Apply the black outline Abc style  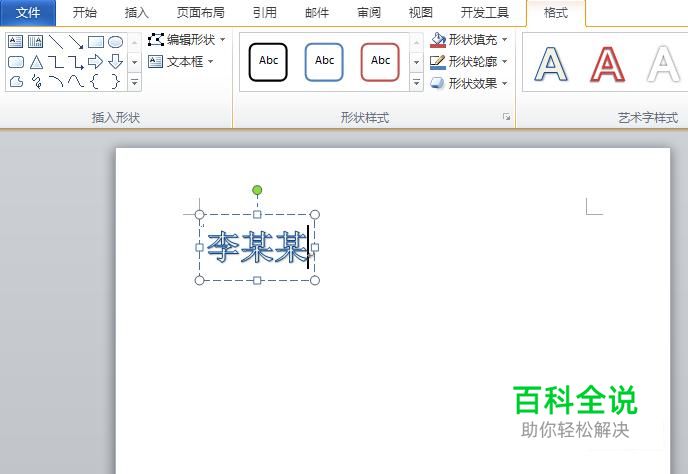coord(268,62)
